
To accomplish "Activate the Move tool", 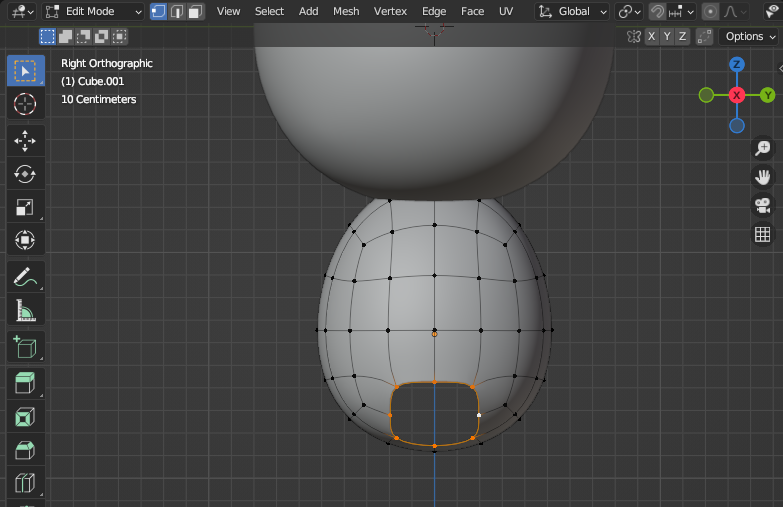I will [x=25, y=140].
